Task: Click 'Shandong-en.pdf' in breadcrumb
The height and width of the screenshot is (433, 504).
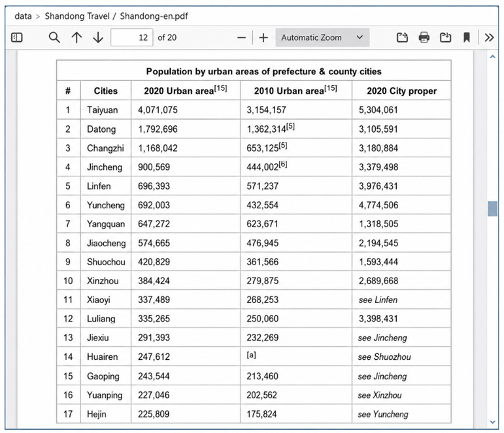Action: 154,16
